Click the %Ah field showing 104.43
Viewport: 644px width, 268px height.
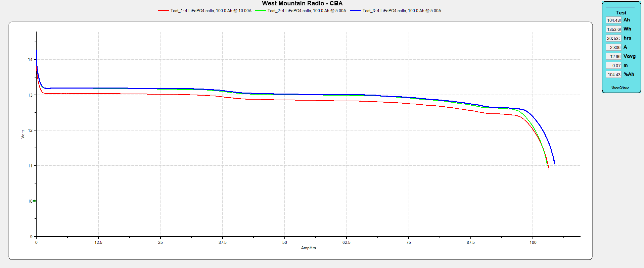coord(613,75)
